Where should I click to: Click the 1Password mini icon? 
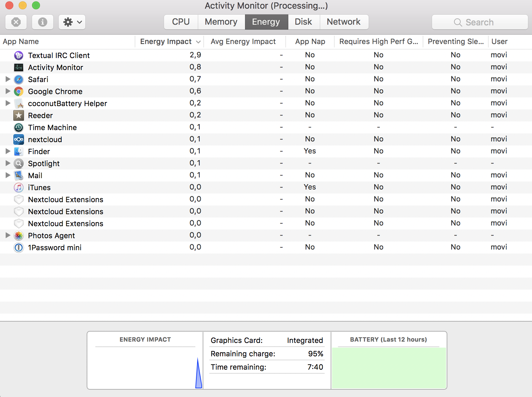[19, 248]
